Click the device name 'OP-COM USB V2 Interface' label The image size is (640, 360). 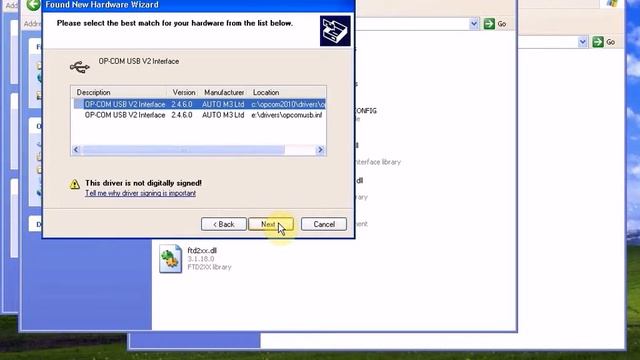[x=139, y=61]
